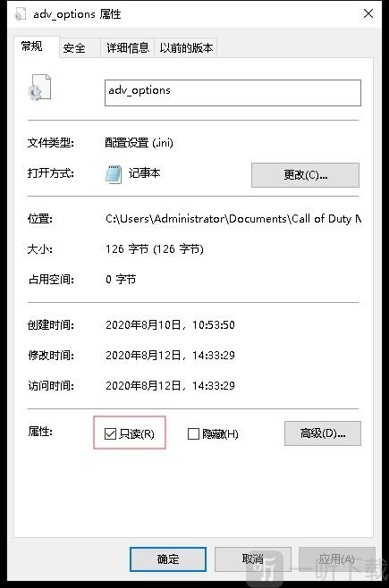The width and height of the screenshot is (389, 588).
Task: Click the 126 字节 file size value
Action: (155, 249)
